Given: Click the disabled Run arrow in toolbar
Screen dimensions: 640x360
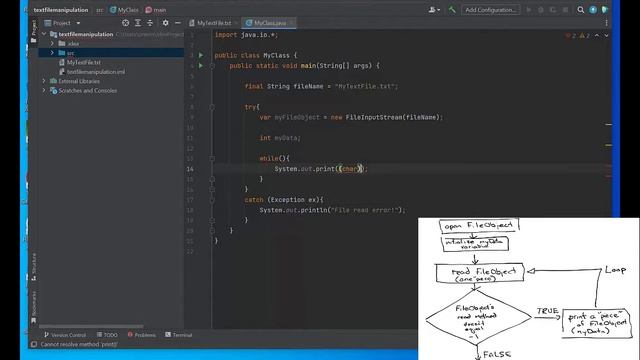Looking at the screenshot, I should (529, 10).
